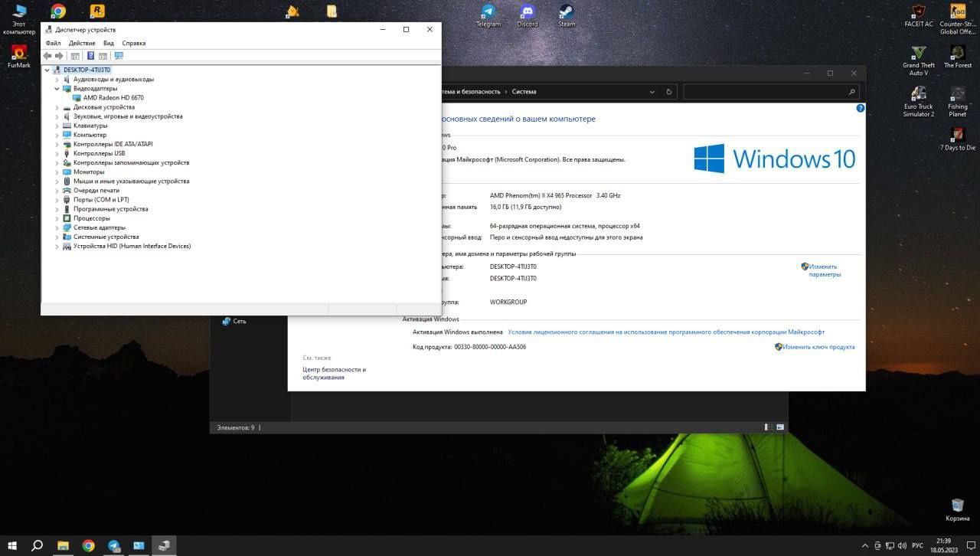Screen dimensions: 980x556
Task: Select the FACEIT AC desktop icon
Action: click(x=919, y=15)
